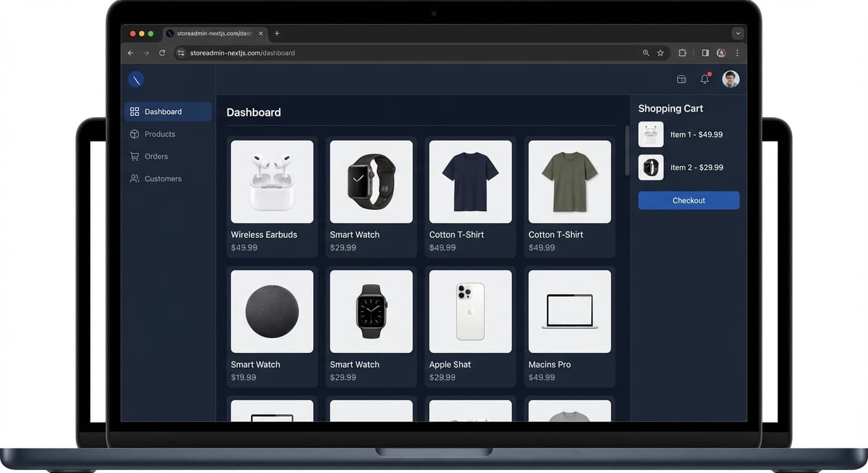
Task: Bookmark this page with the star icon
Action: click(660, 53)
